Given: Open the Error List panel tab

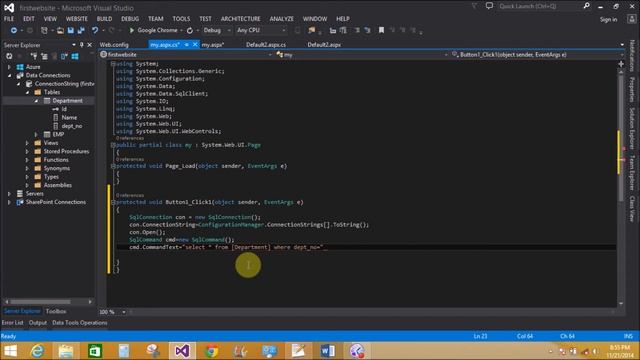Looking at the screenshot, I should [12, 323].
